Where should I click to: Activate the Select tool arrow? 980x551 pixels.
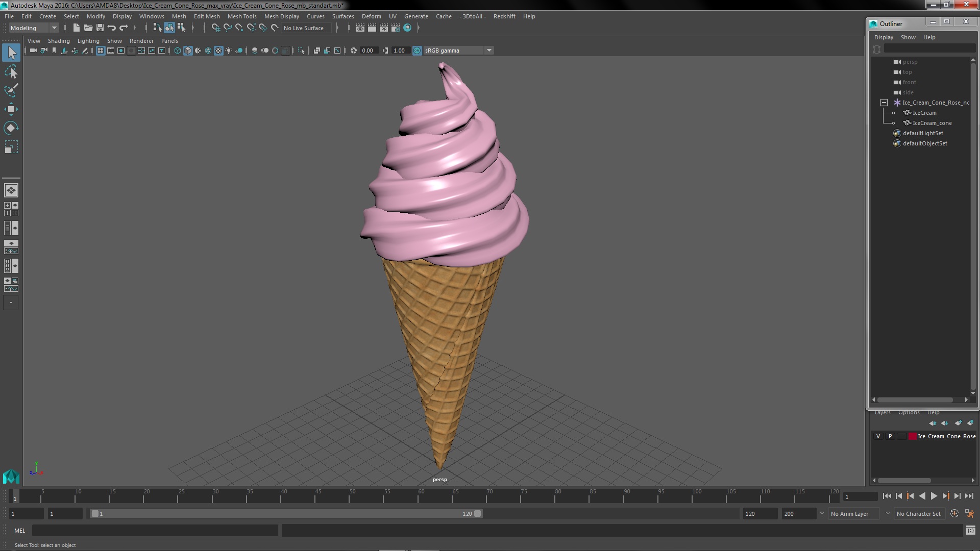click(11, 53)
